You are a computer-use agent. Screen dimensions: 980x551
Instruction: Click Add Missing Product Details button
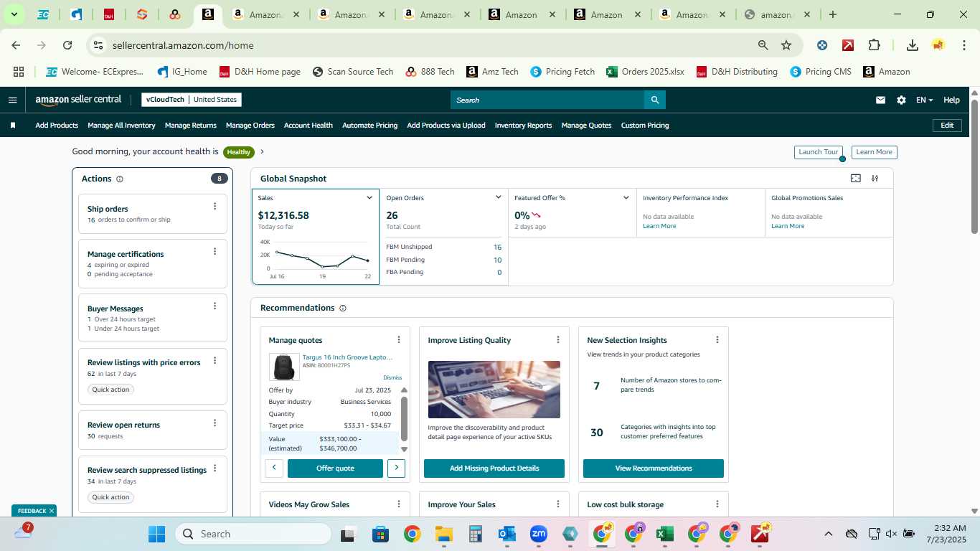[494, 468]
